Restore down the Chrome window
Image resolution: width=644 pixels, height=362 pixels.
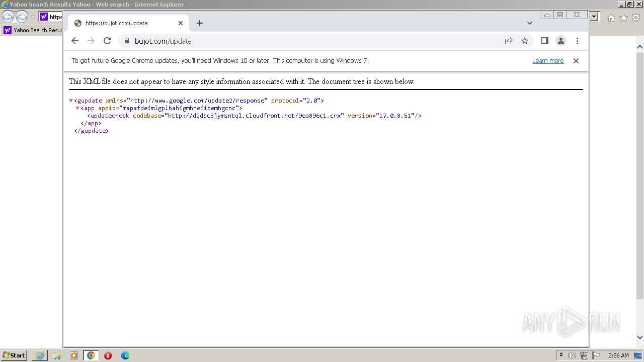tap(560, 15)
